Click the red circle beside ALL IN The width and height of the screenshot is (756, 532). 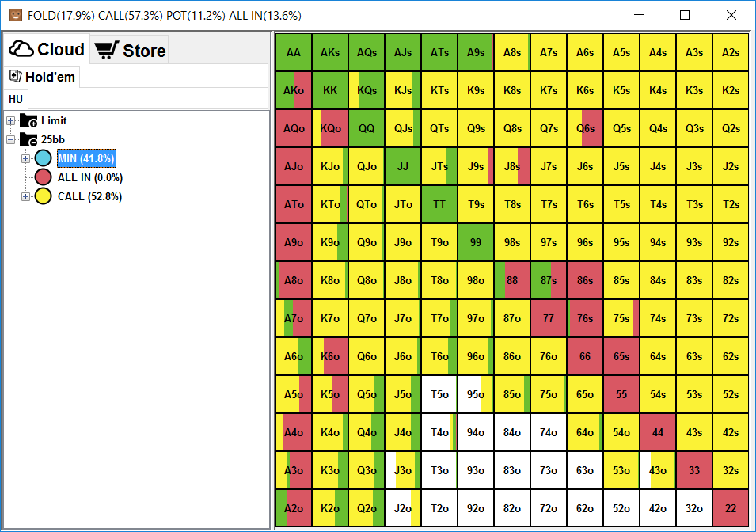(x=43, y=177)
